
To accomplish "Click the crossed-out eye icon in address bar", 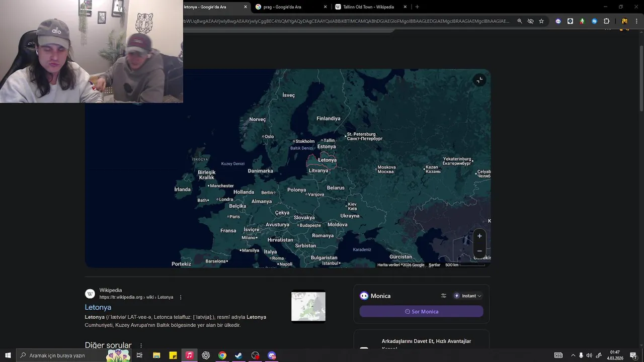I will (x=530, y=21).
